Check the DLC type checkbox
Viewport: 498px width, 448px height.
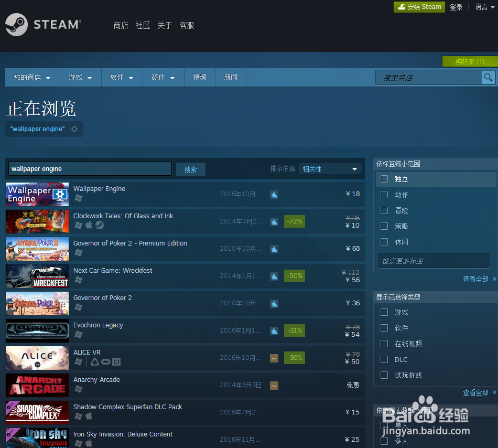[x=384, y=359]
